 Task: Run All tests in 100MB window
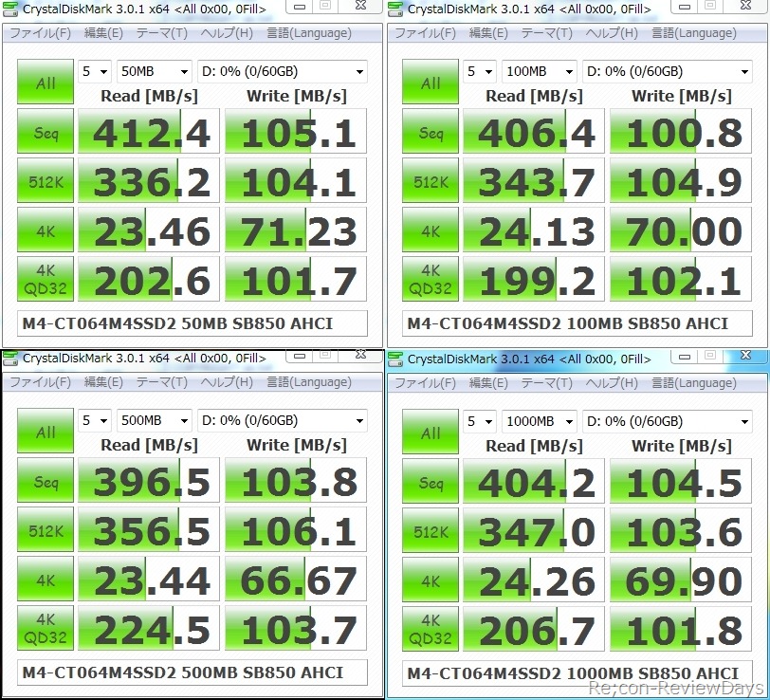pyautogui.click(x=431, y=82)
